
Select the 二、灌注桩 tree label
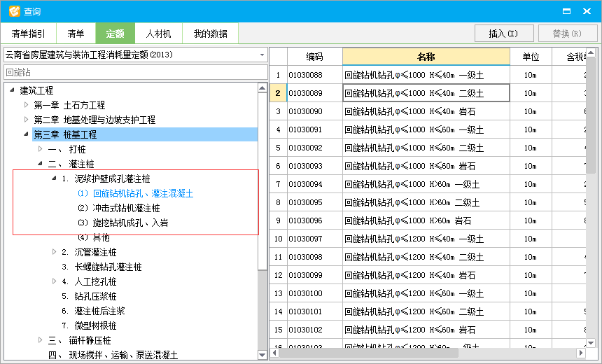pyautogui.click(x=71, y=164)
